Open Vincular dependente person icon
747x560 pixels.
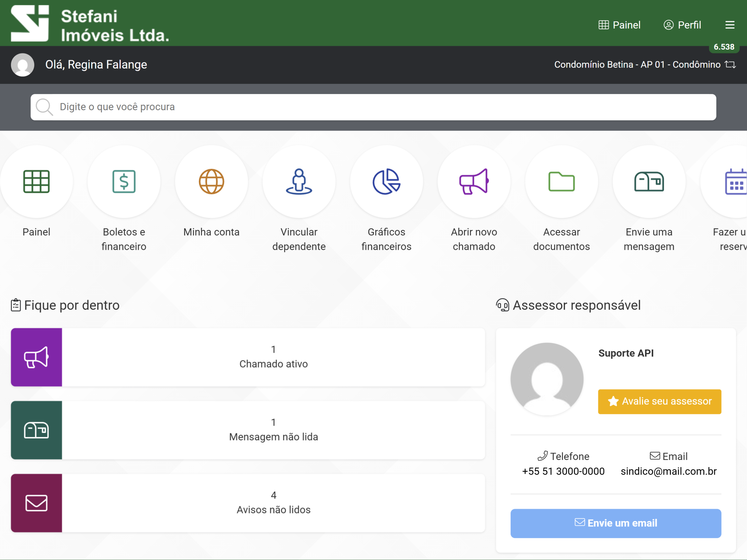click(x=299, y=182)
